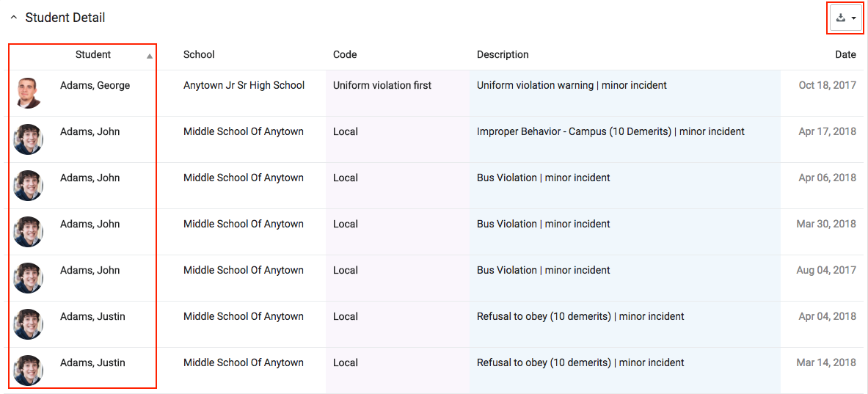This screenshot has height=394, width=868.
Task: Click the Student column sort arrow
Action: [150, 55]
